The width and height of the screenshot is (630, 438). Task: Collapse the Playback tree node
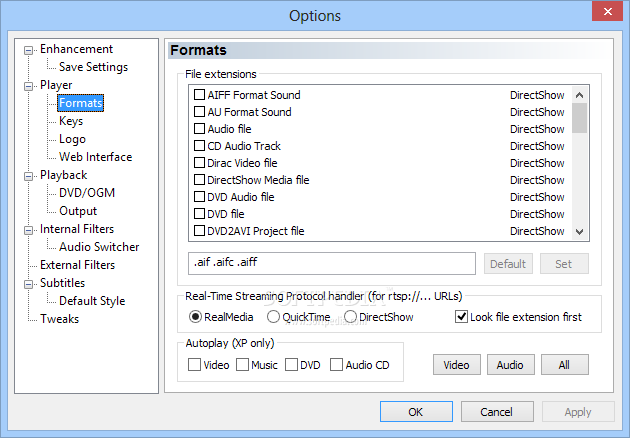[x=28, y=176]
